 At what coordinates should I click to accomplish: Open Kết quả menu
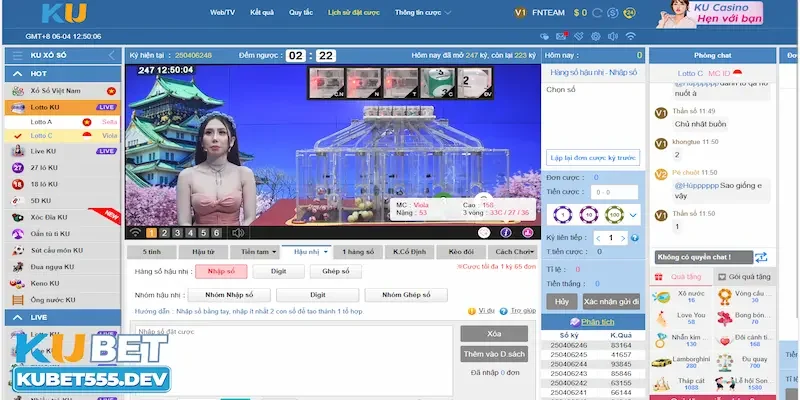[x=262, y=13]
